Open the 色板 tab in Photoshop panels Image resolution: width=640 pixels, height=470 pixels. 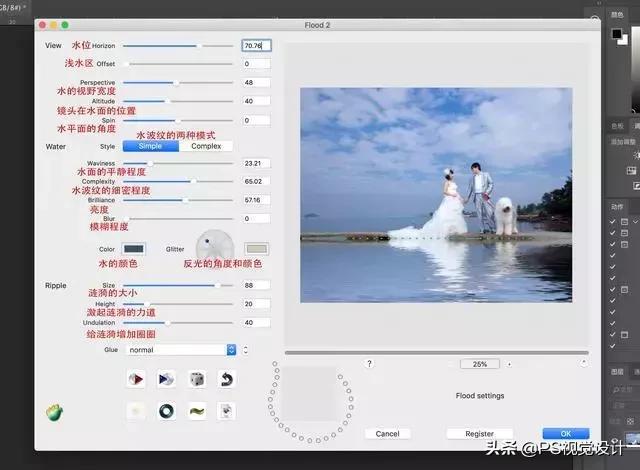coord(617,126)
